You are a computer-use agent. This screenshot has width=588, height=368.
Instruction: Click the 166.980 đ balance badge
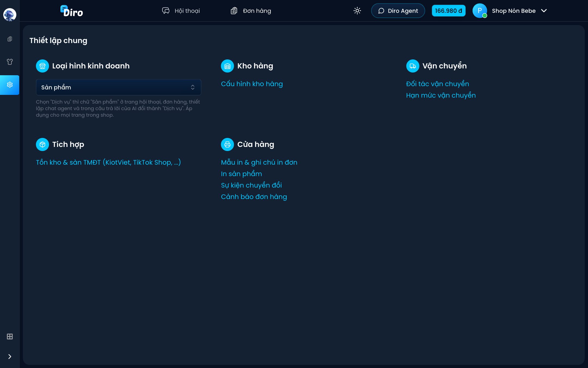pos(448,11)
